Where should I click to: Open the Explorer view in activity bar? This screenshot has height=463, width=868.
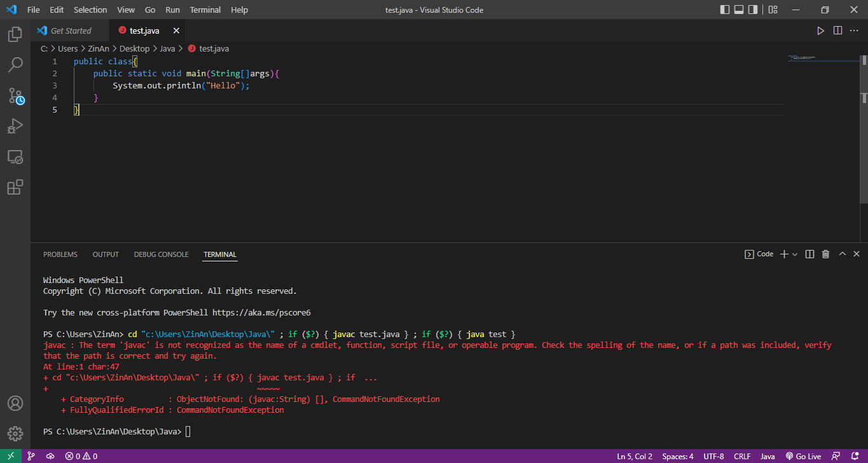pos(15,34)
